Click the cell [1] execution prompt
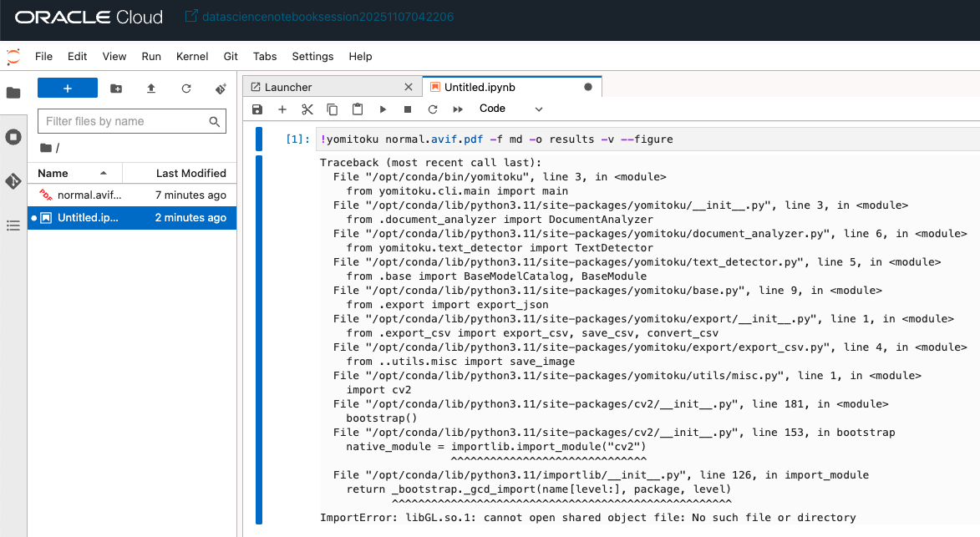Image resolution: width=980 pixels, height=537 pixels. [x=297, y=139]
